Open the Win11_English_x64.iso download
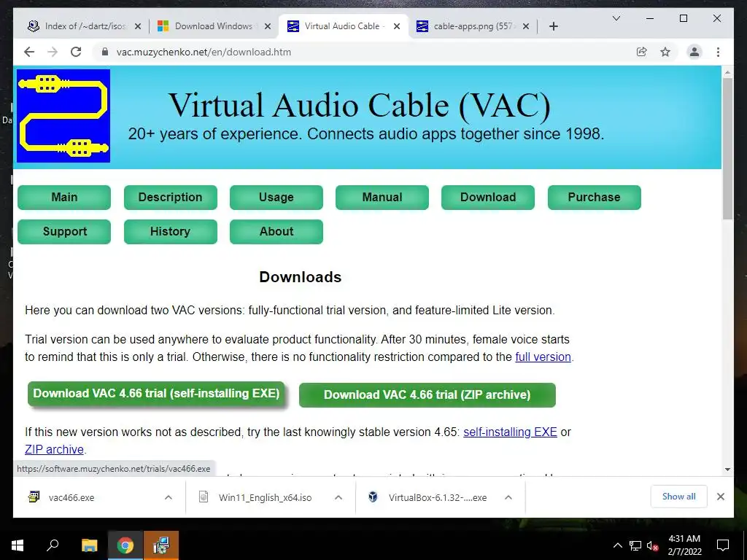Screen dimensions: 747x560 pyautogui.click(x=265, y=497)
